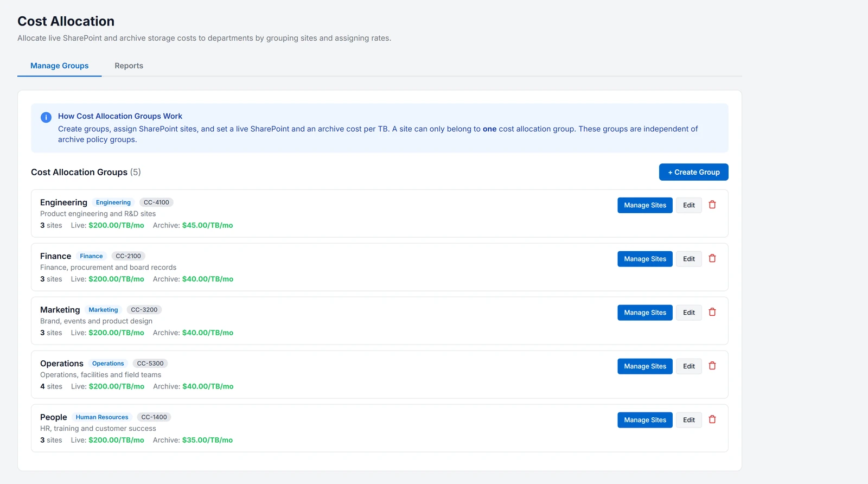Click 'HR, training and customer success' description
868x484 pixels.
pyautogui.click(x=98, y=429)
